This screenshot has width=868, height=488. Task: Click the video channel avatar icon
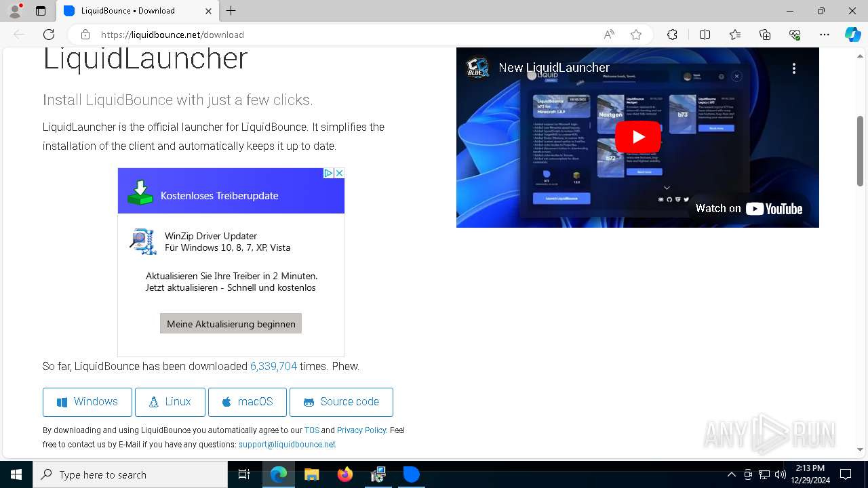(x=477, y=68)
